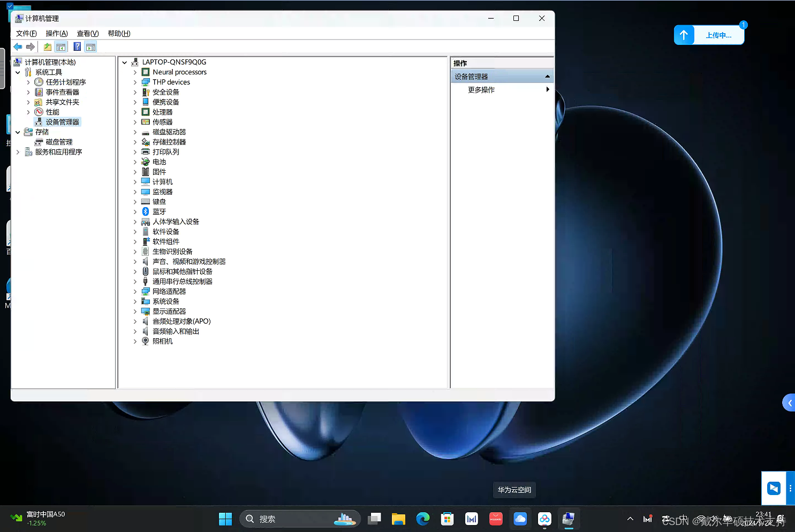Select the audio inputs and outputs (音频输入和输出) category
This screenshot has width=795, height=532.
[176, 331]
